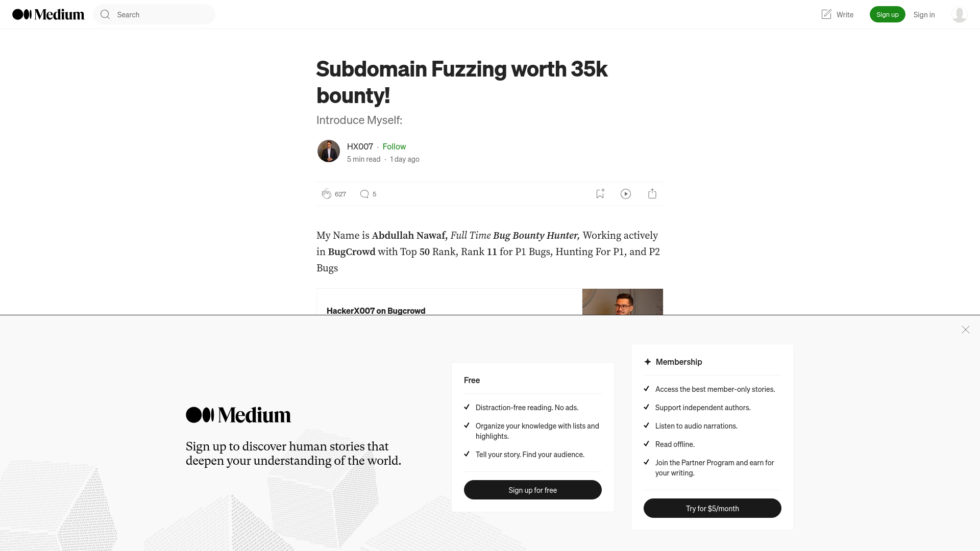Viewport: 980px width, 551px height.
Task: Click the listen/play audio icon
Action: 626,194
